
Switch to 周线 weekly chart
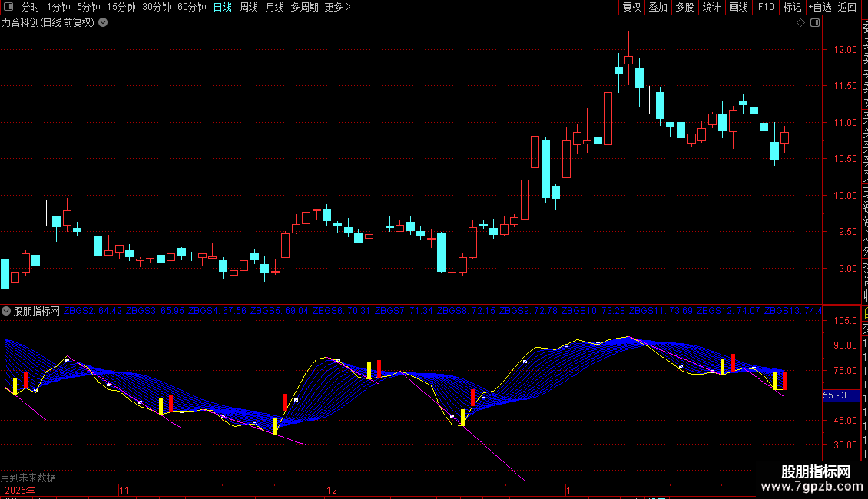[x=249, y=7]
